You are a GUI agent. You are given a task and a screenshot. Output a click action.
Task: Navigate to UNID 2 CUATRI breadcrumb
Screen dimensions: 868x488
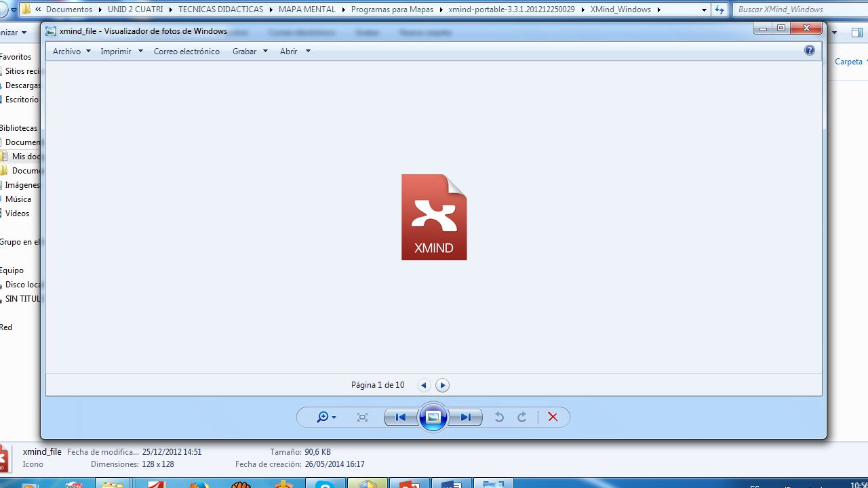[135, 9]
